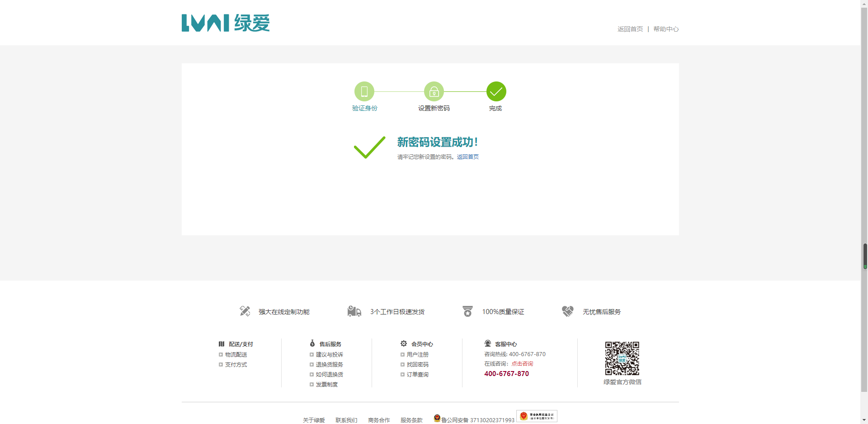
Task: Click the delivery truck icon for 极速发货
Action: 354,311
